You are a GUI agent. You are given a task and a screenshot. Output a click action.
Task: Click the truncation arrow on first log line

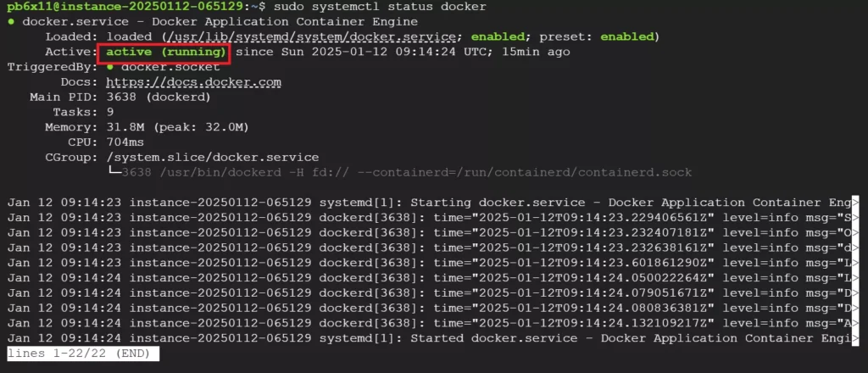tap(855, 203)
